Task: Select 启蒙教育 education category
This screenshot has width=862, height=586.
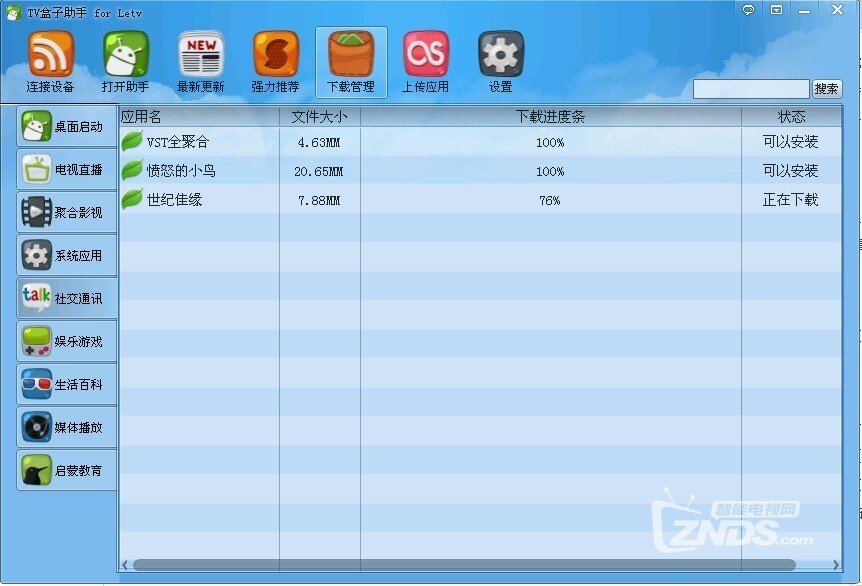Action: 67,470
